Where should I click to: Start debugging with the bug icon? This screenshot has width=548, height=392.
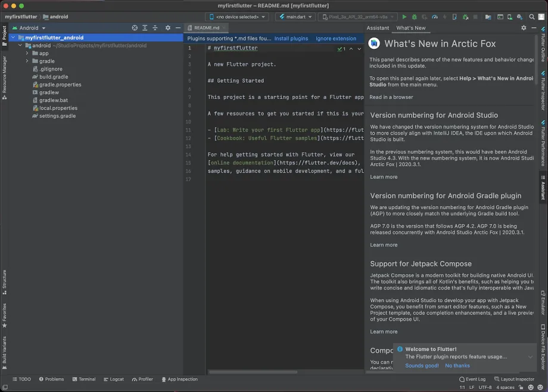[415, 17]
